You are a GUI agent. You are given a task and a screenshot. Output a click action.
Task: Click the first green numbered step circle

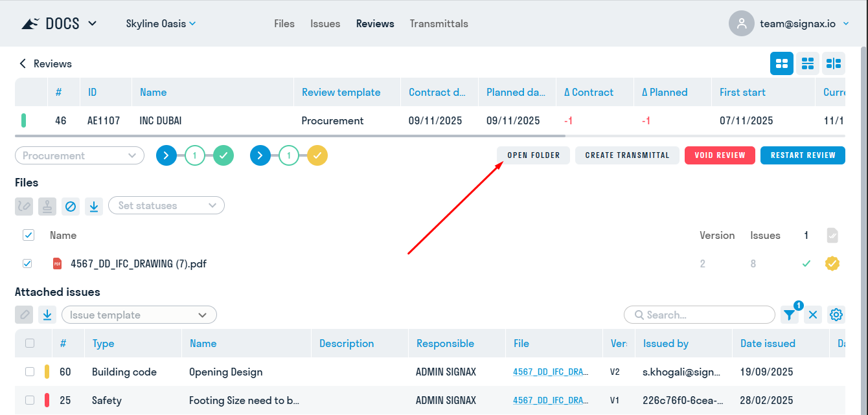pyautogui.click(x=195, y=155)
